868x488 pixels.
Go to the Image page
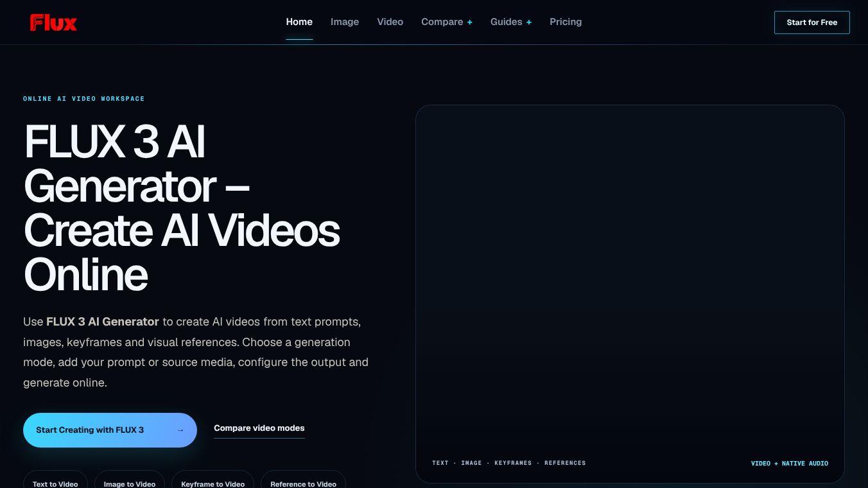pos(345,22)
